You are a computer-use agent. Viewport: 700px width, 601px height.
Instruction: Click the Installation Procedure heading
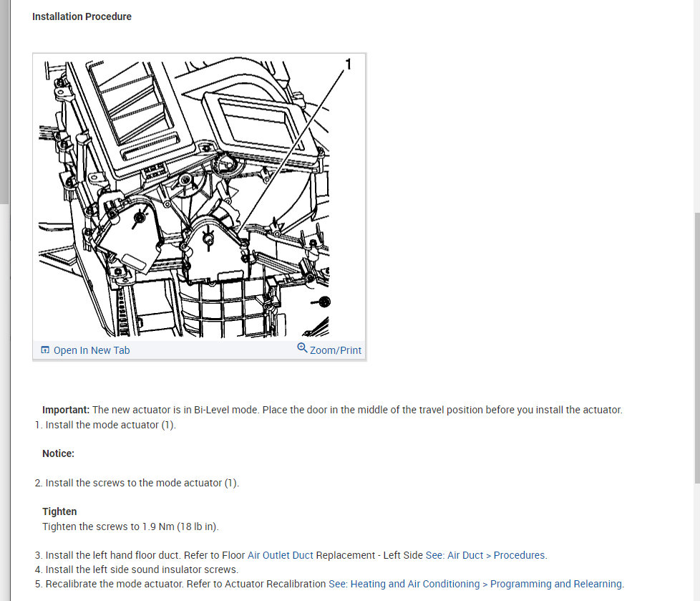pyautogui.click(x=82, y=16)
